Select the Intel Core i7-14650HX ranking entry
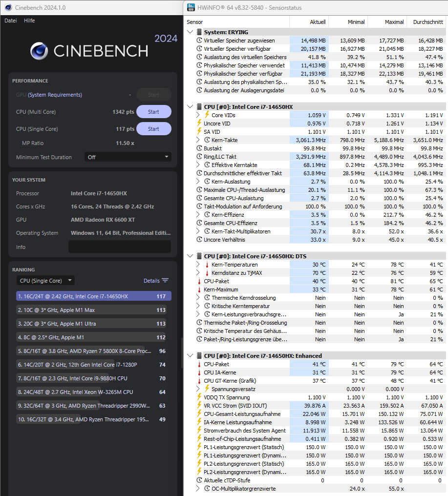 (x=94, y=296)
